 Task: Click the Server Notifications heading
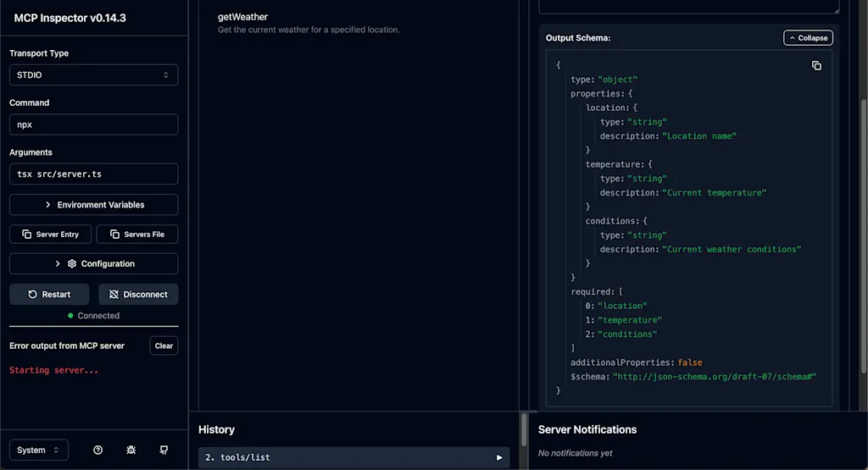587,430
